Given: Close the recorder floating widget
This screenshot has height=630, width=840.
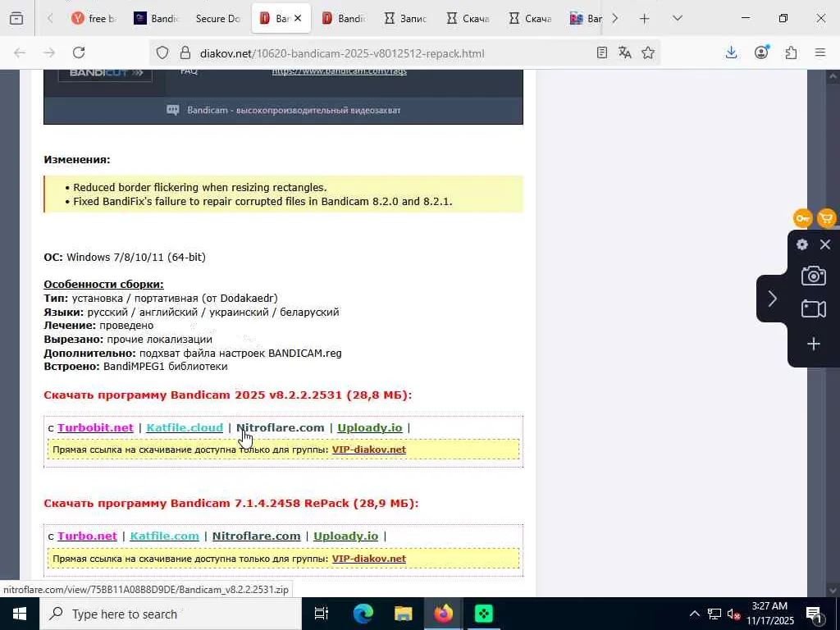Looking at the screenshot, I should pyautogui.click(x=825, y=244).
